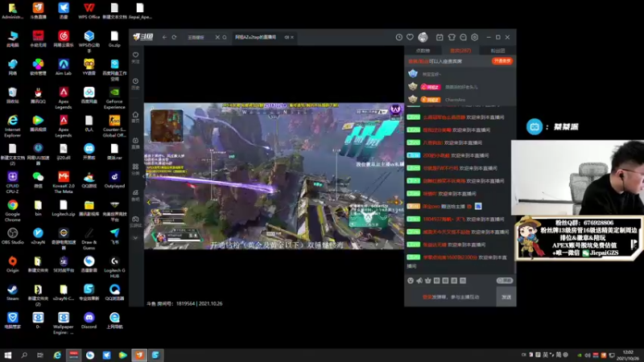Screen dimensions: 644x362
Task: Open Logitech G HUB desktop shortcut
Action: (114, 267)
